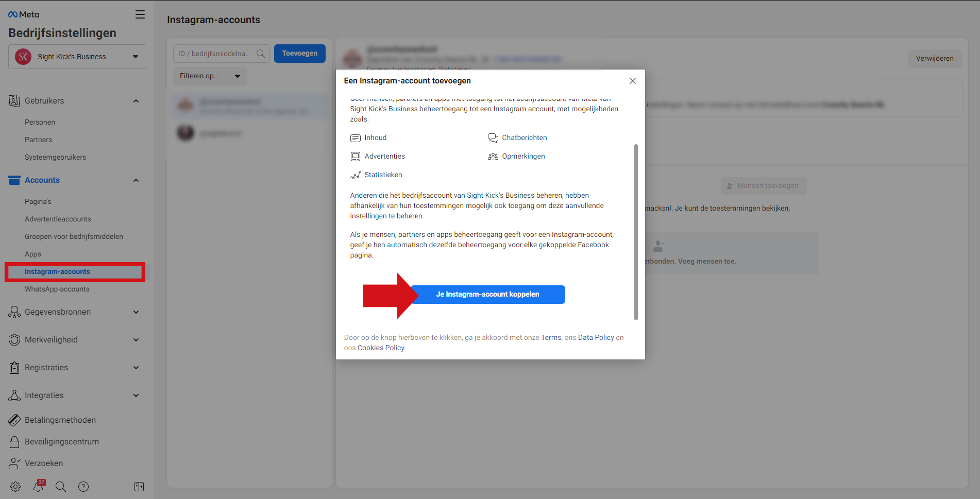Click the Accounts section icon

pyautogui.click(x=14, y=180)
